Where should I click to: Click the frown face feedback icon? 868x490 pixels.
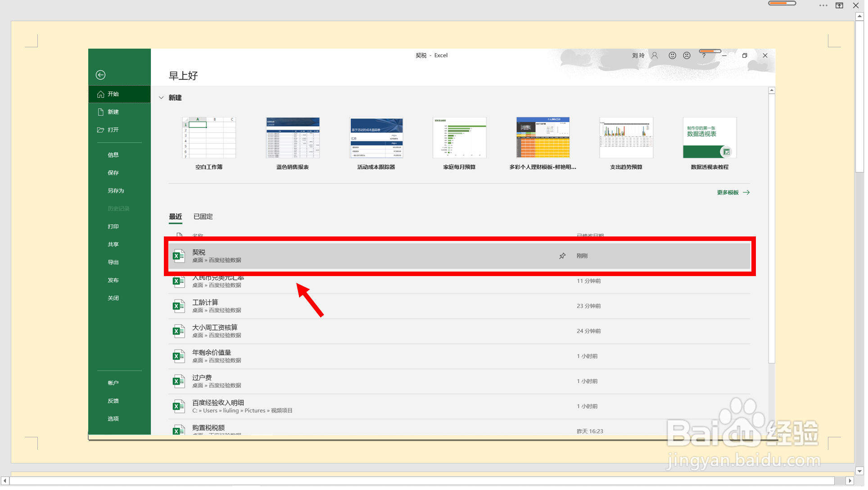[x=690, y=56]
